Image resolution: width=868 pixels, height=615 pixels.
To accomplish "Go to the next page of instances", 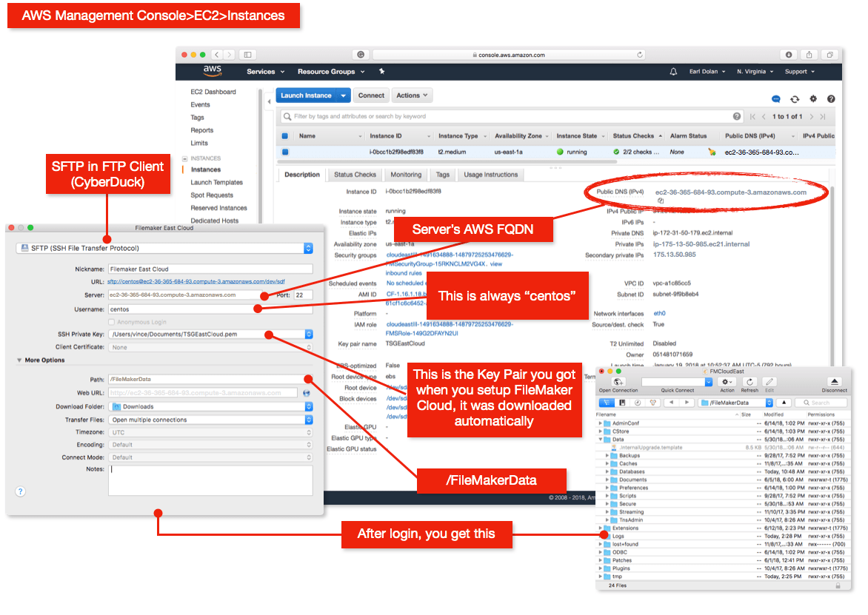I will 812,117.
